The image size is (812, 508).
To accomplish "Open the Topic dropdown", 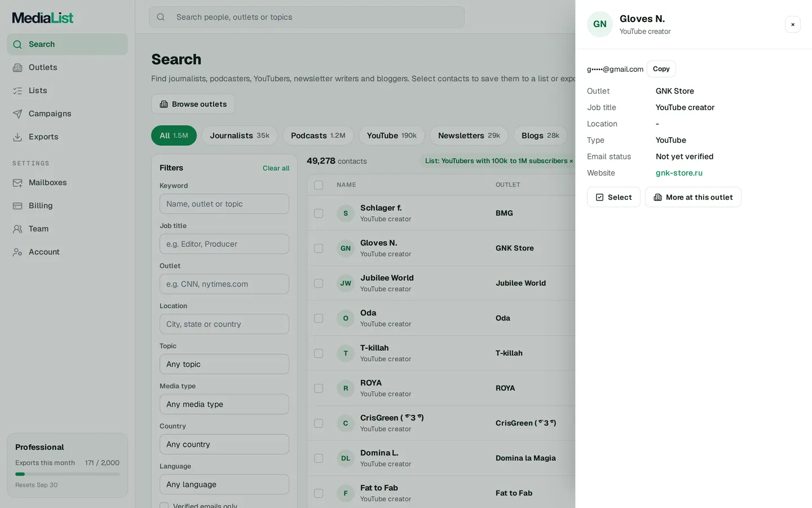I will [224, 364].
